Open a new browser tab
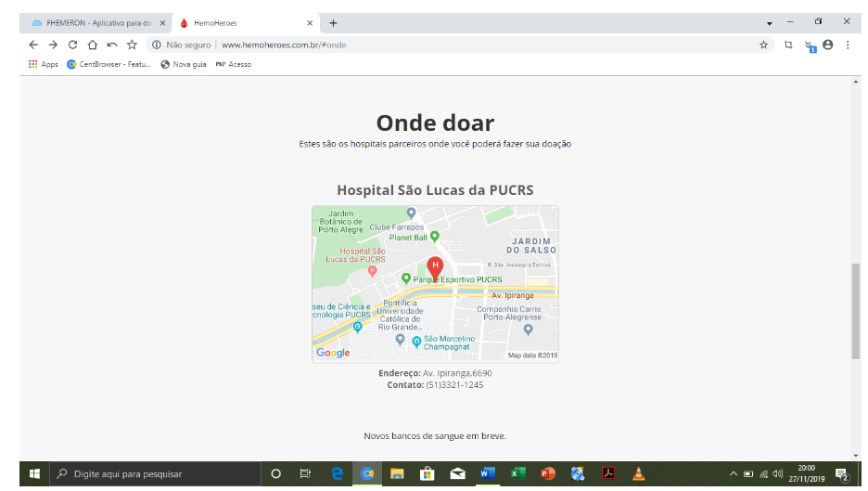Screen dimensions: 868x491 pyautogui.click(x=333, y=23)
